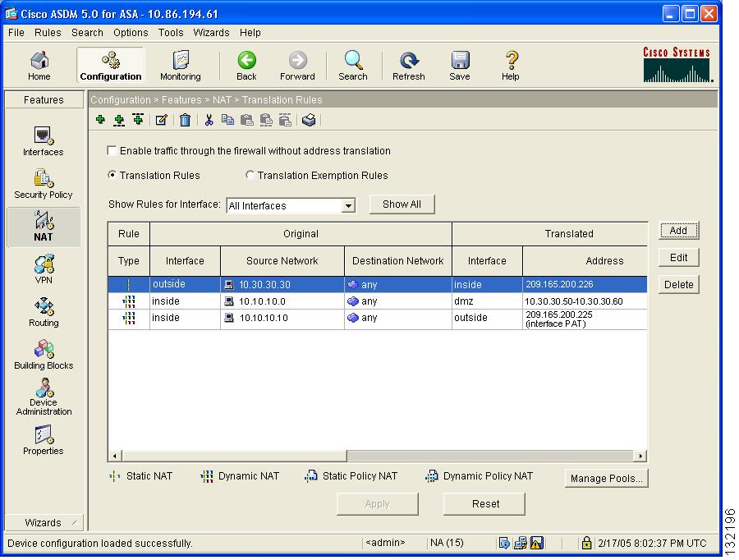Click the Manage Pools button

[x=607, y=479]
